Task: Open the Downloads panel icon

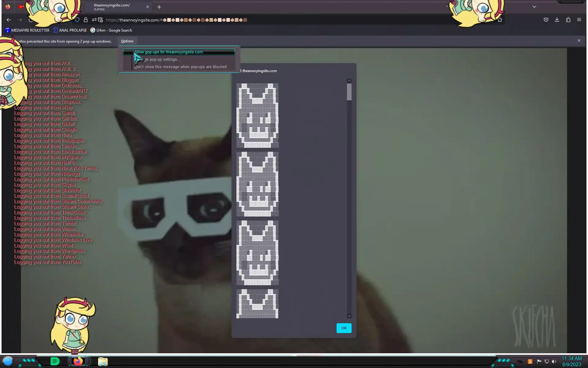Action: pos(557,20)
